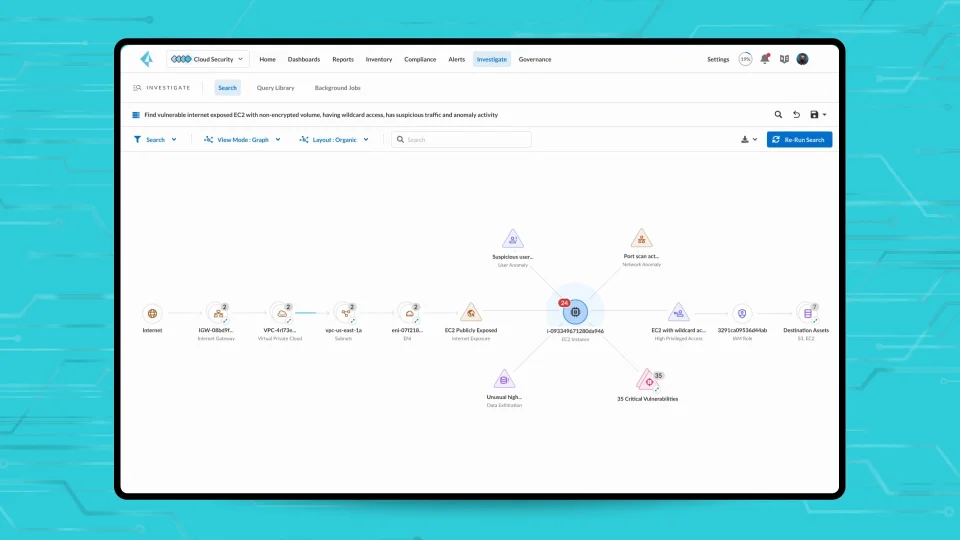Select the EC2 Publicly Exposed warning node
The image size is (960, 540).
click(x=471, y=312)
